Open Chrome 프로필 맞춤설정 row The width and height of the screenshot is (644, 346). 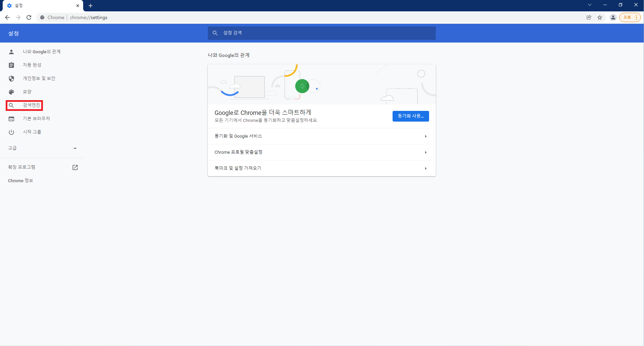point(322,152)
